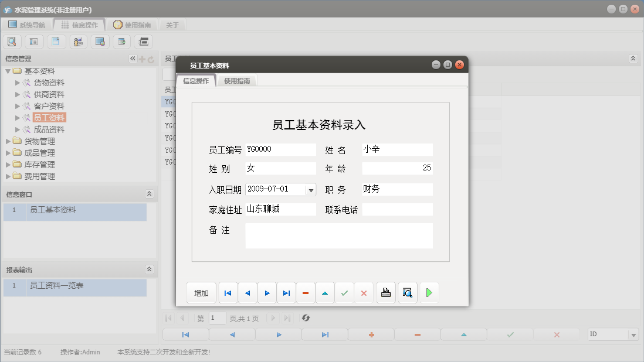
Task: Click the report icon on the main toolbar
Action: (33, 41)
